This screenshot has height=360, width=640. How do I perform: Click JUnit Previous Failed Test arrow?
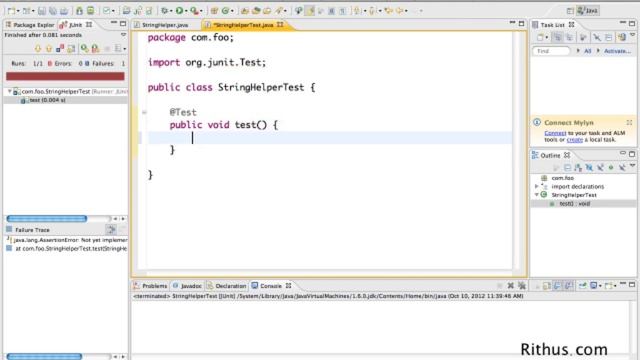click(x=49, y=49)
